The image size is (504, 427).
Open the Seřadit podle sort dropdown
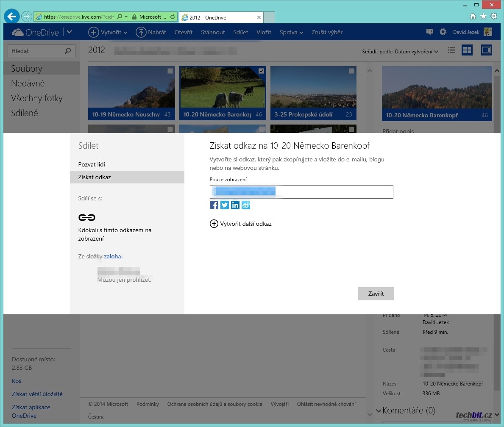(400, 52)
